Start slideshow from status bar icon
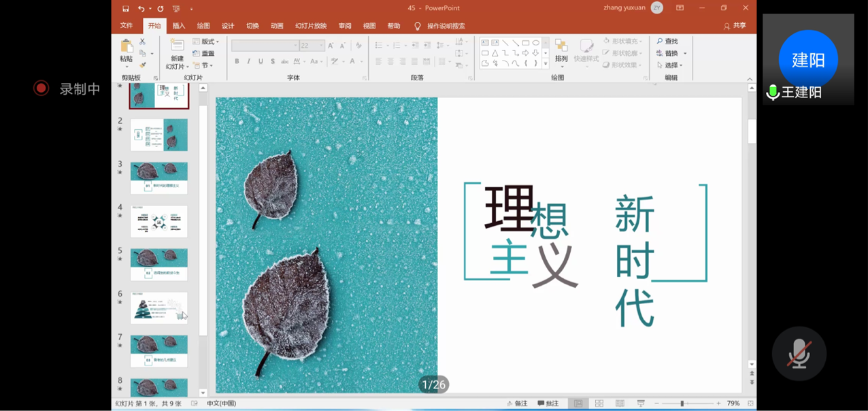The height and width of the screenshot is (411, 868). 641,404
